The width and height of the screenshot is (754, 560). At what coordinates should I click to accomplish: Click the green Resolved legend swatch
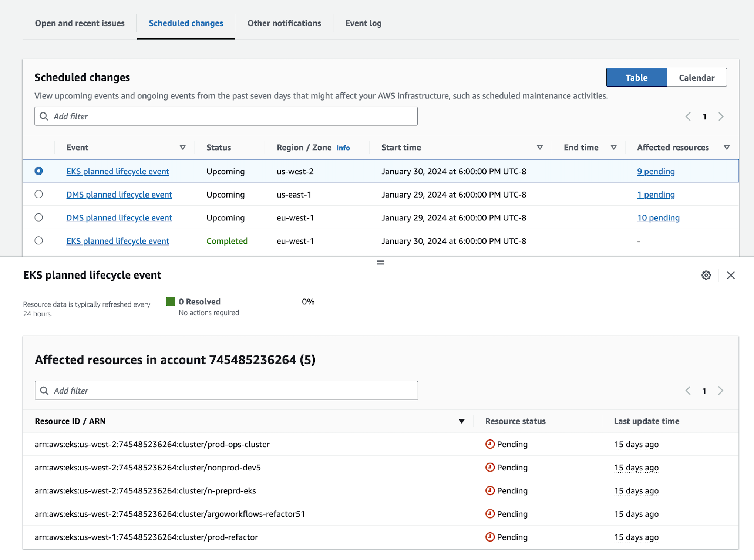coord(171,301)
